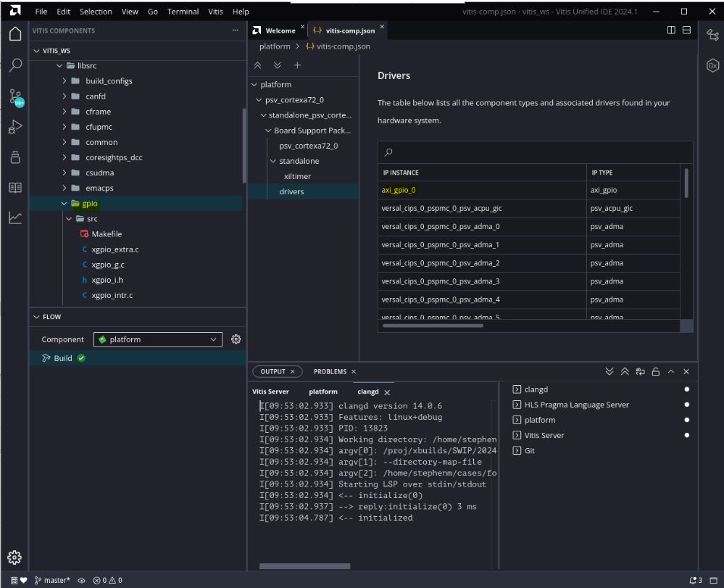Click the lock icon in Output panel toolbar
Screen dimensions: 724x588
(x=655, y=371)
